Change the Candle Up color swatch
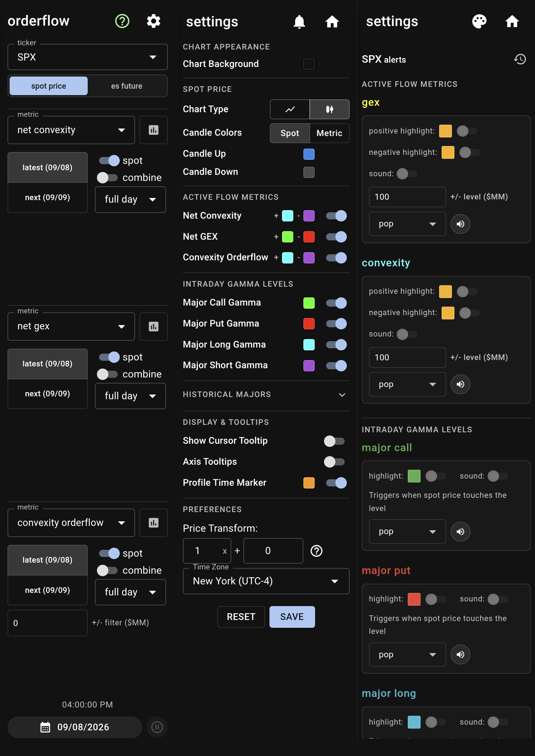Image resolution: width=535 pixels, height=756 pixels. tap(309, 154)
